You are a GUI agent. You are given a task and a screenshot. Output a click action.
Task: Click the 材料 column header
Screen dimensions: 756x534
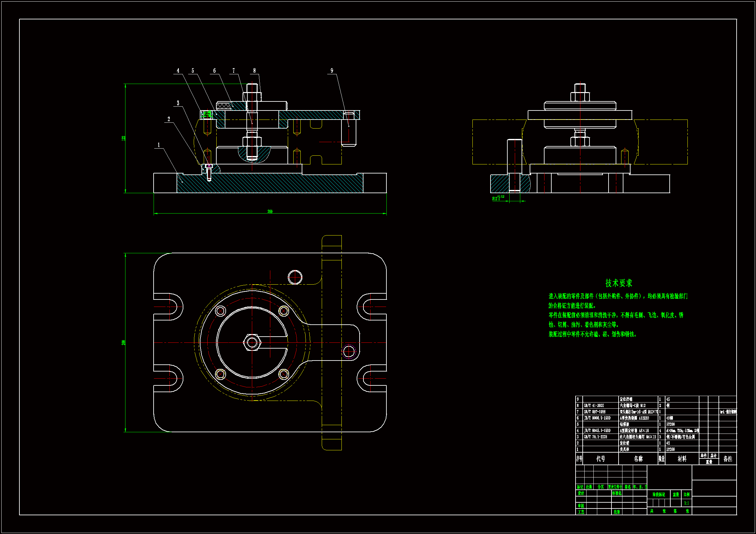point(682,459)
